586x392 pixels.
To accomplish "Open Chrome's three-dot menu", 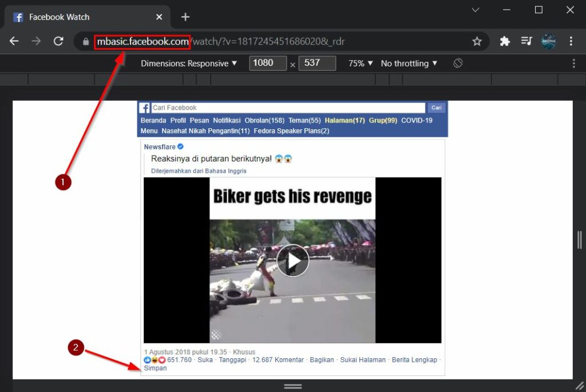I will [x=571, y=41].
